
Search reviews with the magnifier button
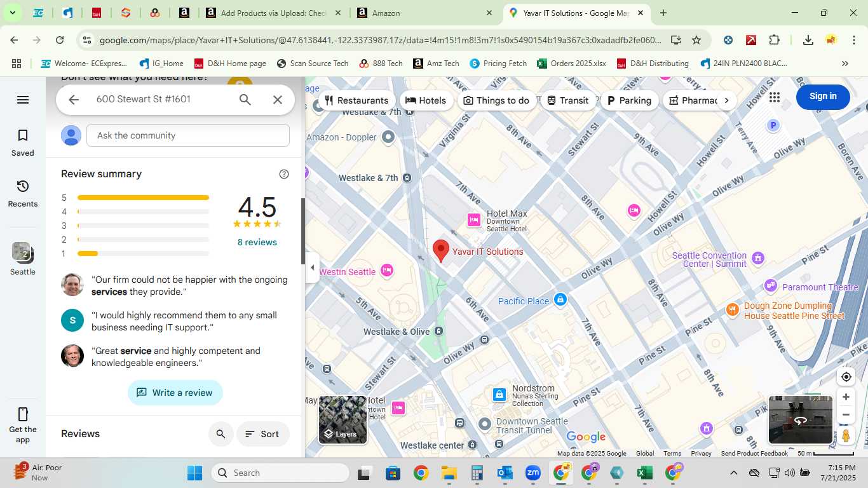[220, 434]
